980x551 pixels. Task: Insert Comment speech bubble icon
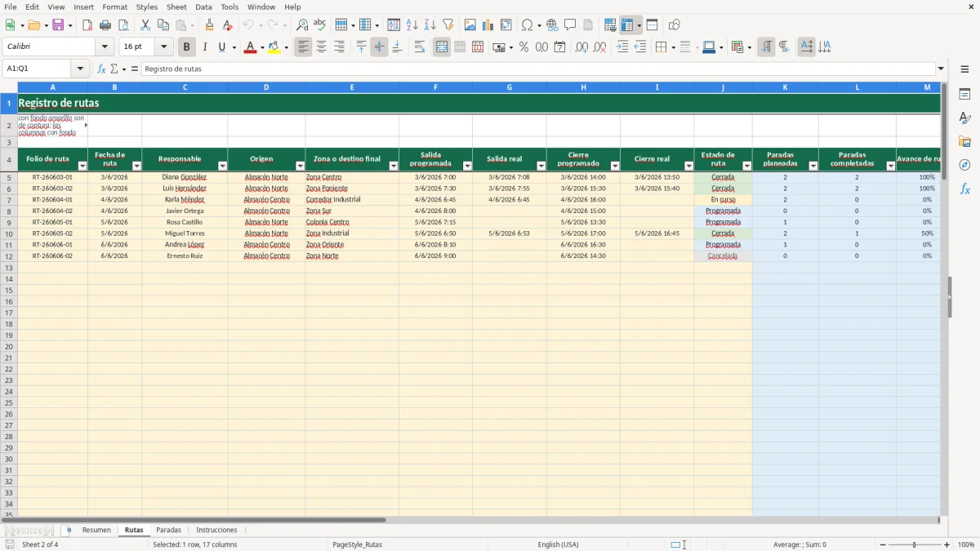(x=570, y=25)
